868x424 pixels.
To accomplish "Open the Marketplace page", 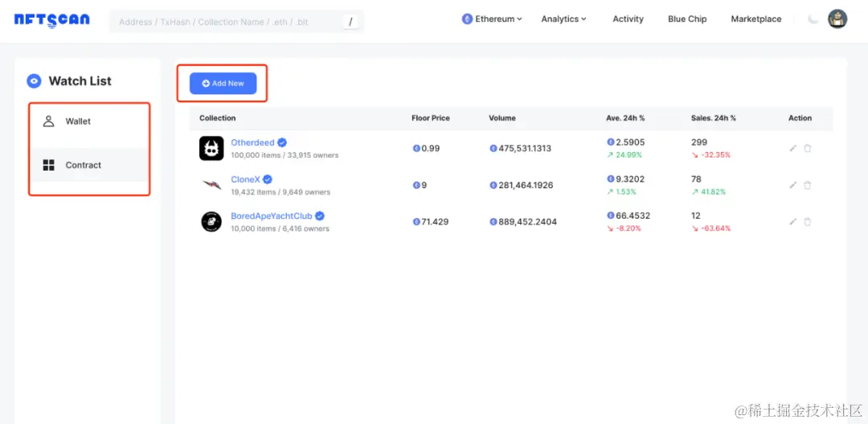I will coord(756,19).
